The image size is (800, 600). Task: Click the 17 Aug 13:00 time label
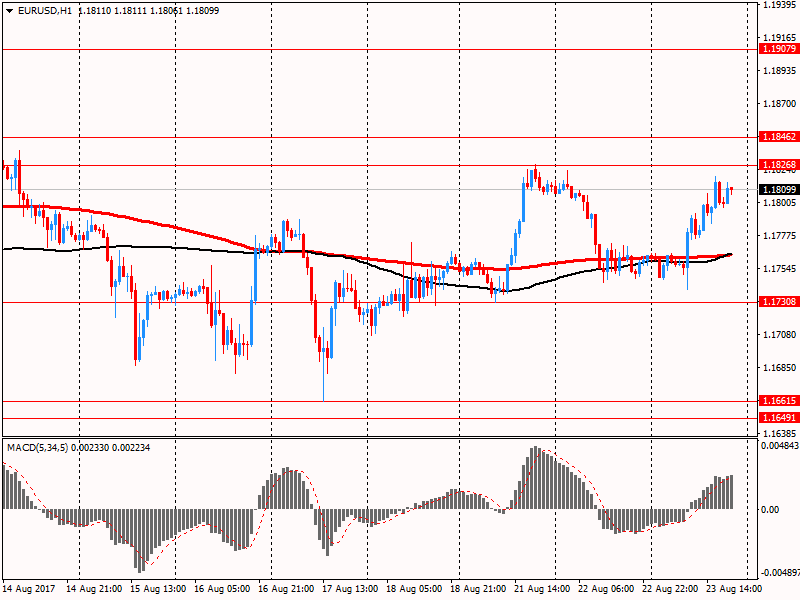click(x=350, y=589)
